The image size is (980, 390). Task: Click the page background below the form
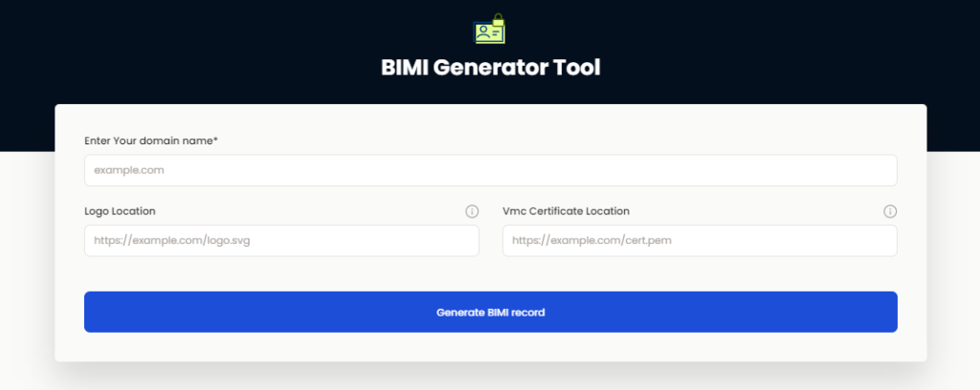click(491, 378)
